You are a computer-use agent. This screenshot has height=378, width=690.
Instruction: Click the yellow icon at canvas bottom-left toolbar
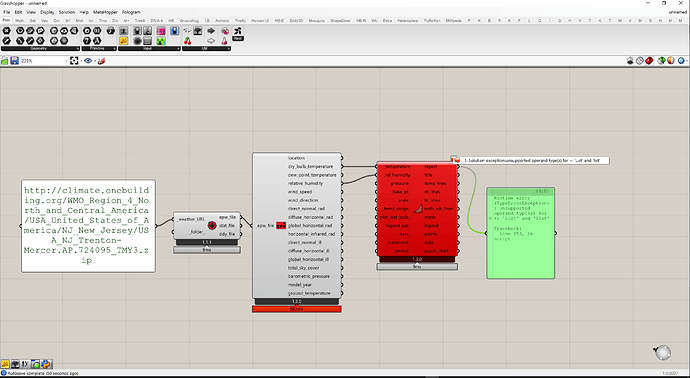point(5,364)
